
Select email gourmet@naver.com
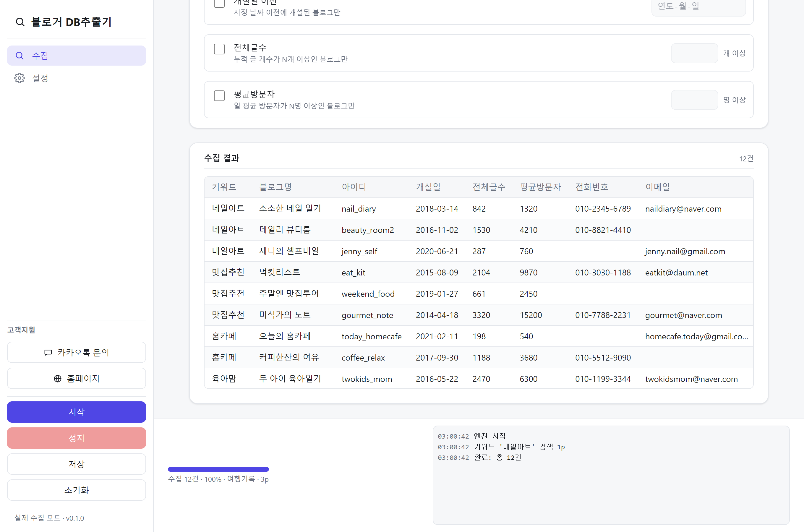pos(684,315)
